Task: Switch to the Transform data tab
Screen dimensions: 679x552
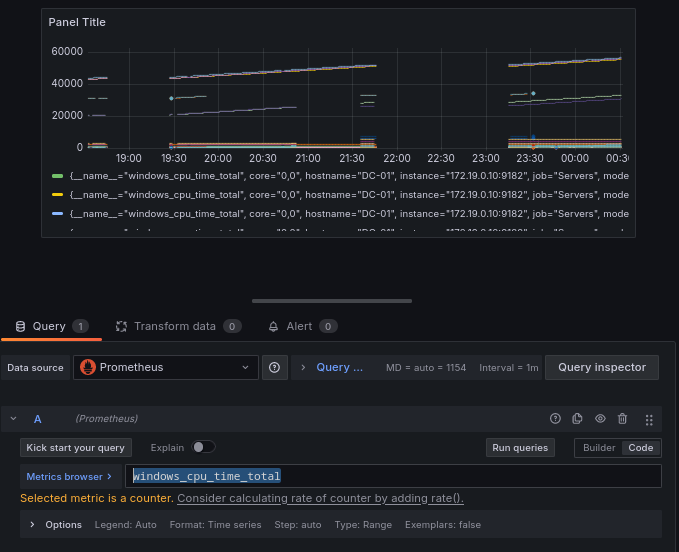Action: click(x=178, y=326)
